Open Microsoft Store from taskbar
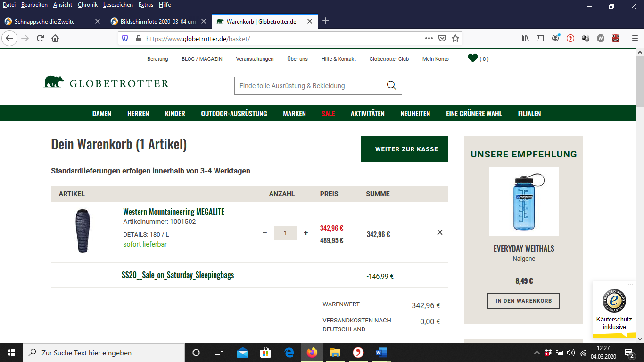 tap(266, 353)
